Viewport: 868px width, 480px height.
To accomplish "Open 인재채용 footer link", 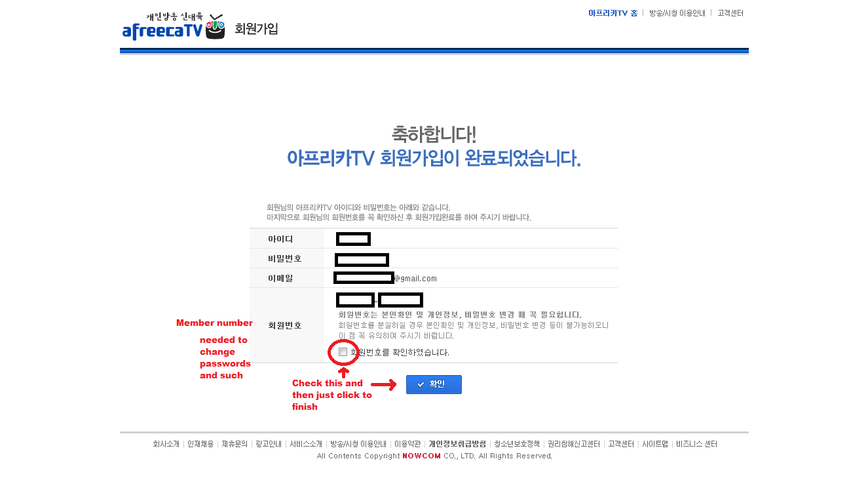I will click(x=200, y=444).
